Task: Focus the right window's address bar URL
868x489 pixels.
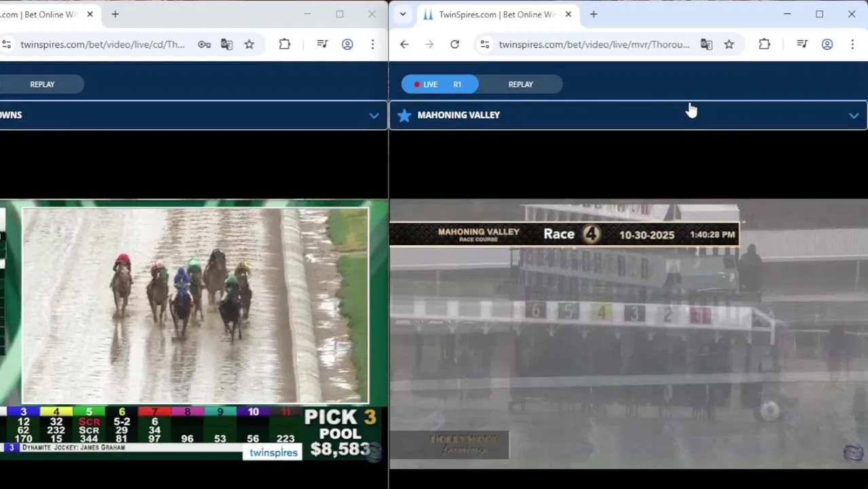Action: pos(594,44)
